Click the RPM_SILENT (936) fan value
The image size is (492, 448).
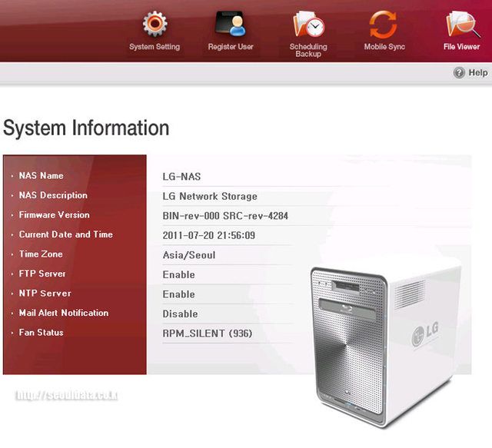tap(208, 334)
